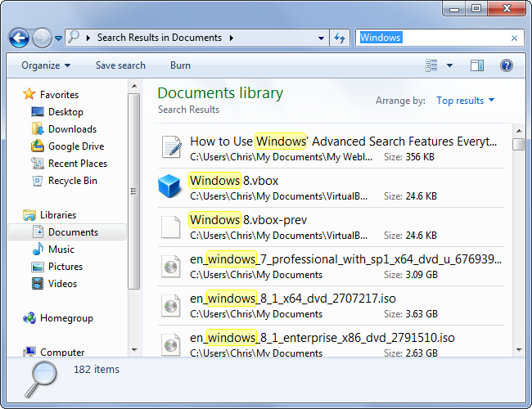The width and height of the screenshot is (532, 409).
Task: Click the refresh icon beside address bar
Action: (x=340, y=38)
